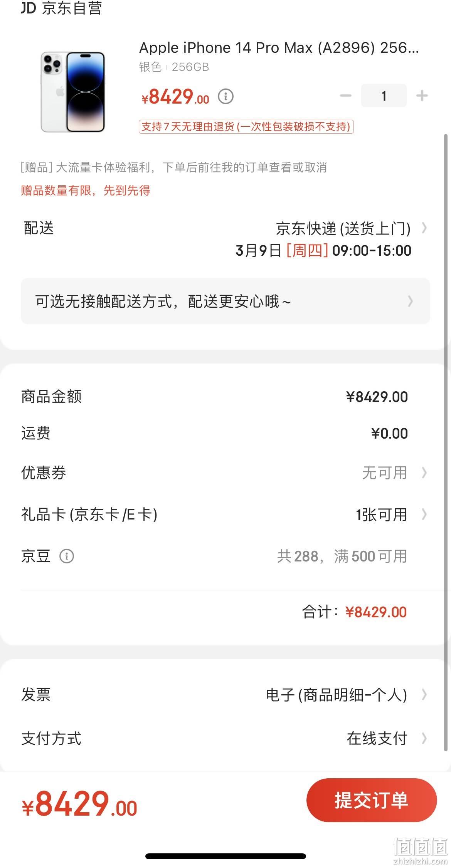This screenshot has height=868, width=451.
Task: Tap the 赠品 大流量卡 gift notice
Action: [173, 168]
